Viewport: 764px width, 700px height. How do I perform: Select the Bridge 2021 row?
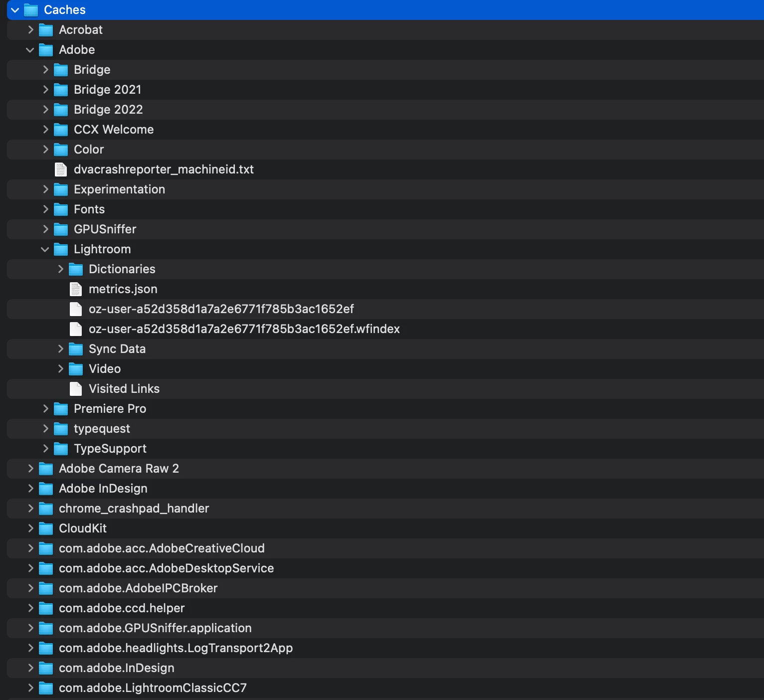pyautogui.click(x=385, y=90)
